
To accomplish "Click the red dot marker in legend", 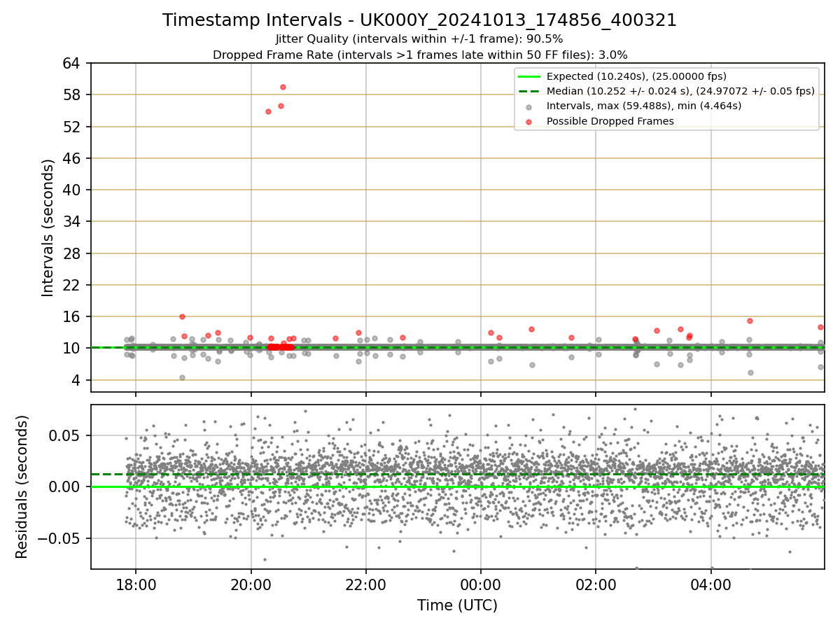I will click(529, 121).
